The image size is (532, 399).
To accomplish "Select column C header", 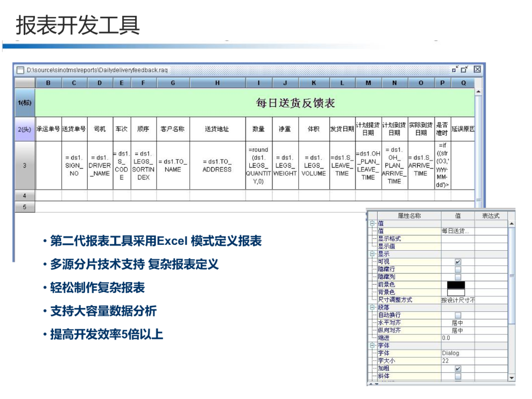I will click(74, 83).
